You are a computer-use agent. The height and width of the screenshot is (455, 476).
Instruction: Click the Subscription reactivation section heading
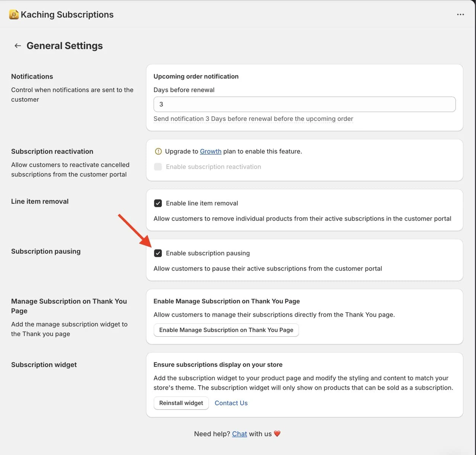(x=52, y=151)
